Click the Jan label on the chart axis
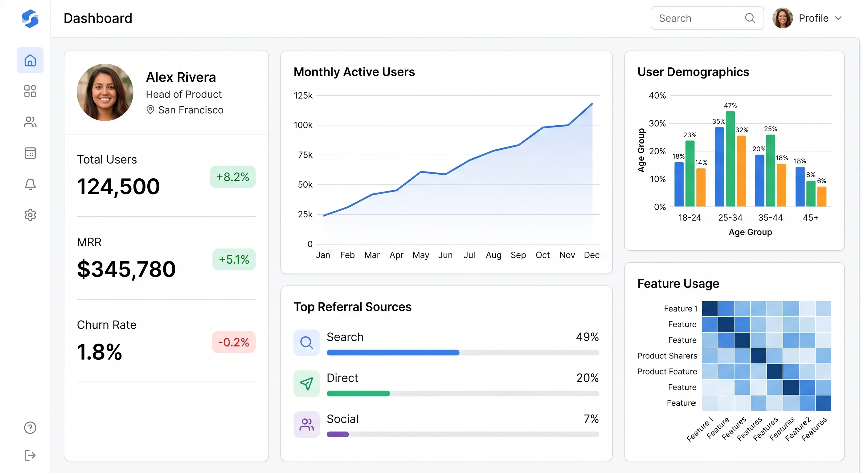The image size is (868, 473). coord(323,255)
